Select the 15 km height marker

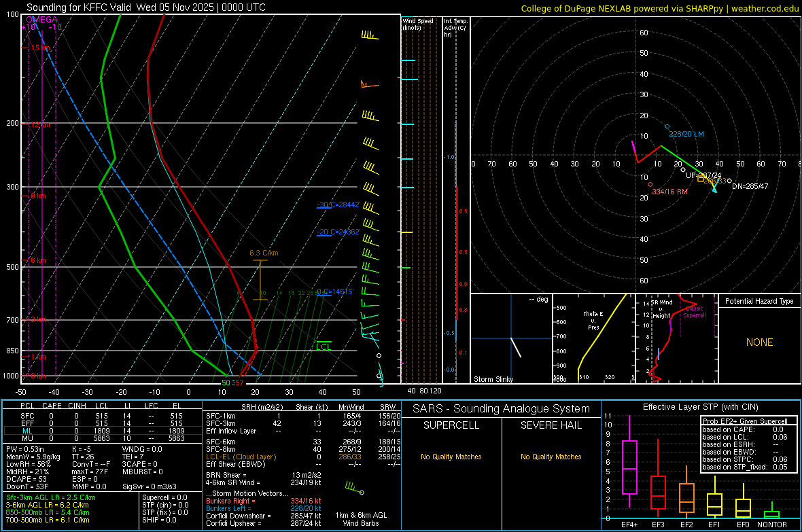pos(40,48)
